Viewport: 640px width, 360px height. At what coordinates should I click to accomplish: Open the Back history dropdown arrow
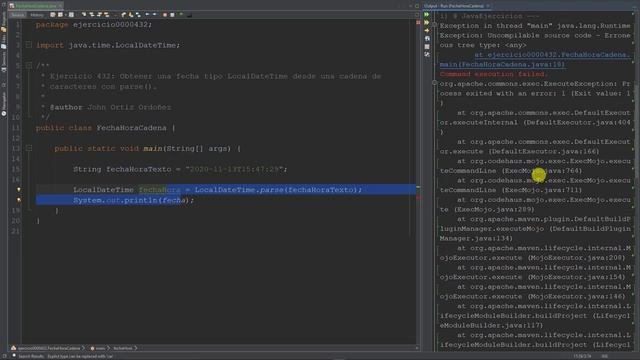(65, 15)
